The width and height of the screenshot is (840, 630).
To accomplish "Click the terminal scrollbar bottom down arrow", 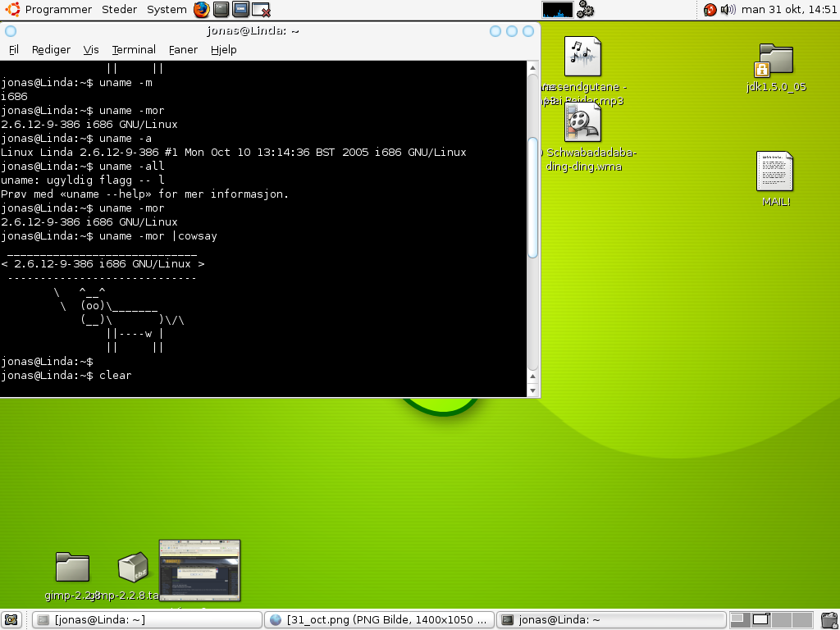I will coord(532,390).
